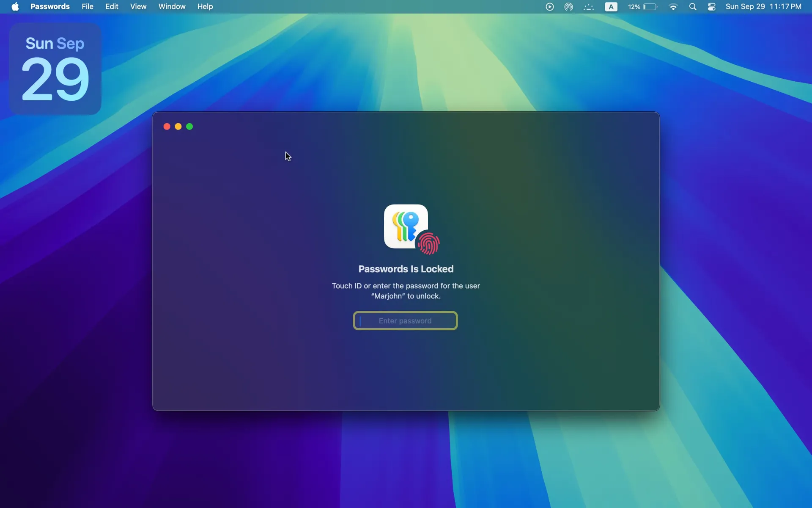Click the Sun Sep 29 calendar widget

55,69
